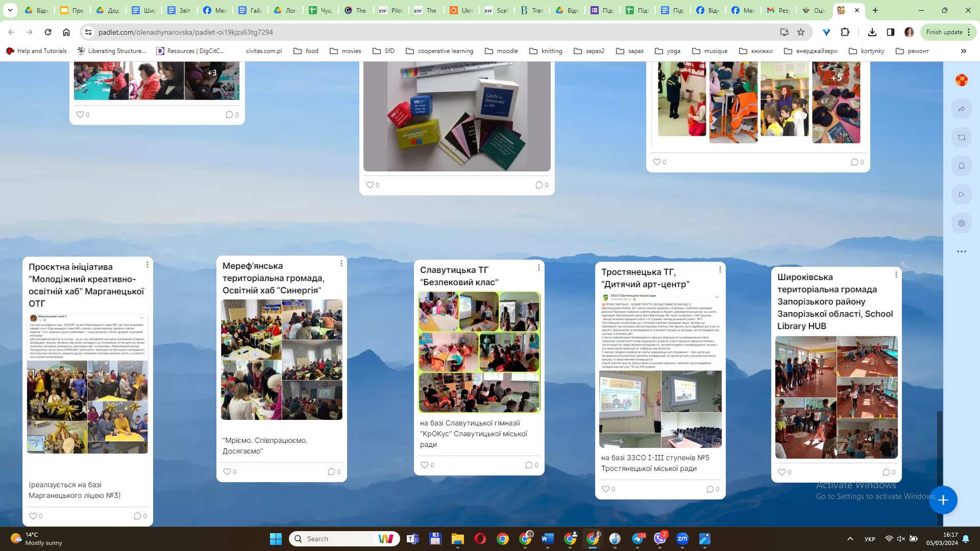Bookmark this page with star icon

pyautogui.click(x=801, y=32)
